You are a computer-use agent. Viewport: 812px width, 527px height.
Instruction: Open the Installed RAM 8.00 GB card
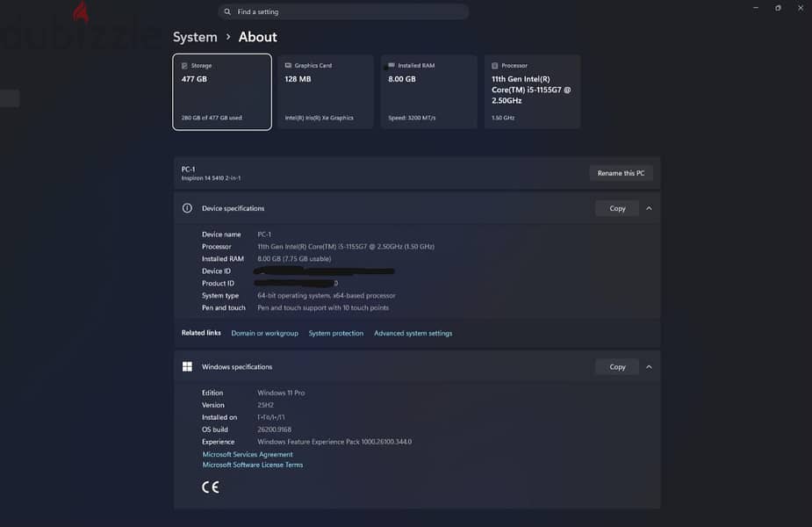428,91
